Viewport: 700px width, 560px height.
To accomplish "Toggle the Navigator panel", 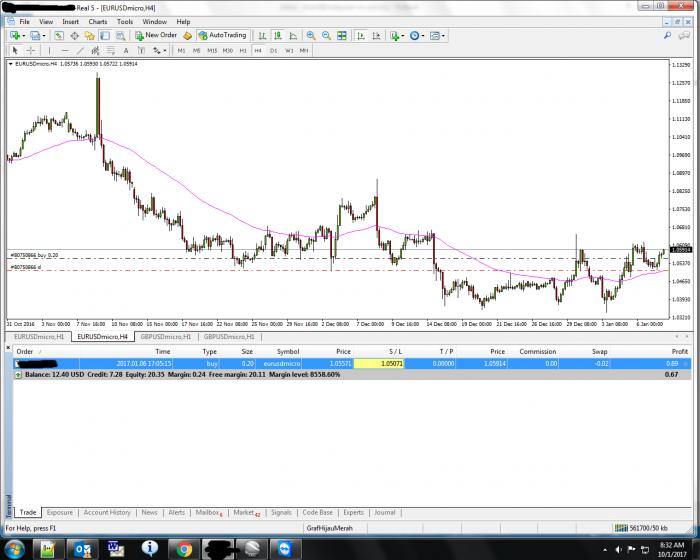I will point(89,35).
